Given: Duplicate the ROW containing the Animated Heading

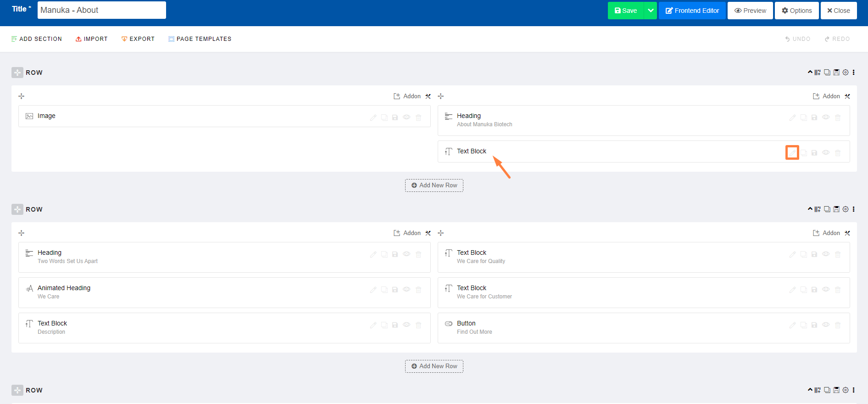Looking at the screenshot, I should pos(827,209).
